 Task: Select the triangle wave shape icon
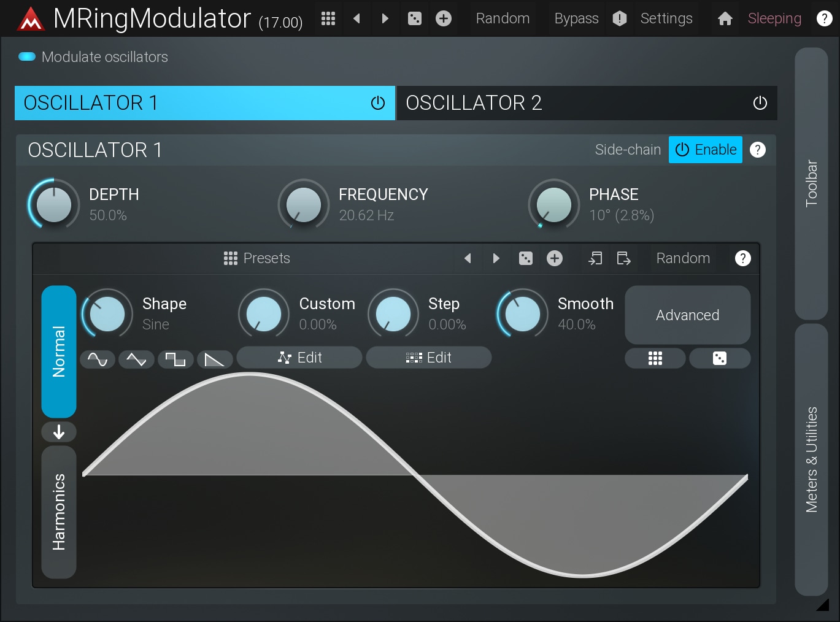pyautogui.click(x=136, y=359)
